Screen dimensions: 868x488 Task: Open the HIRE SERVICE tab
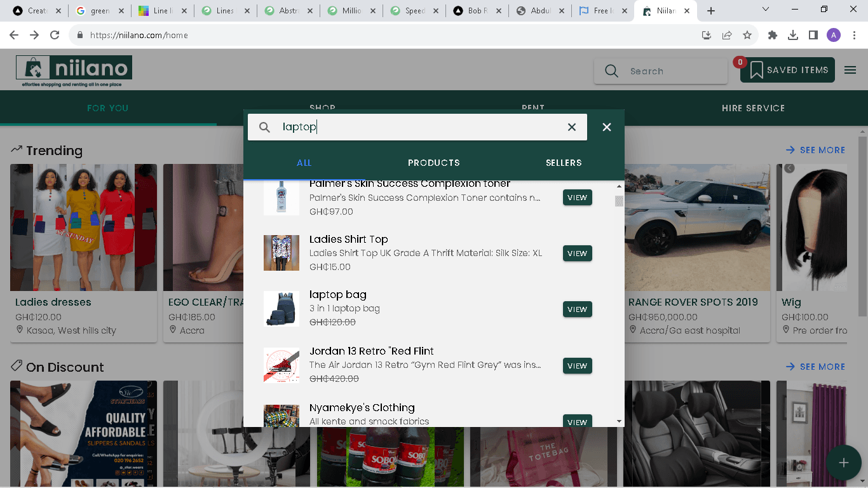point(753,108)
